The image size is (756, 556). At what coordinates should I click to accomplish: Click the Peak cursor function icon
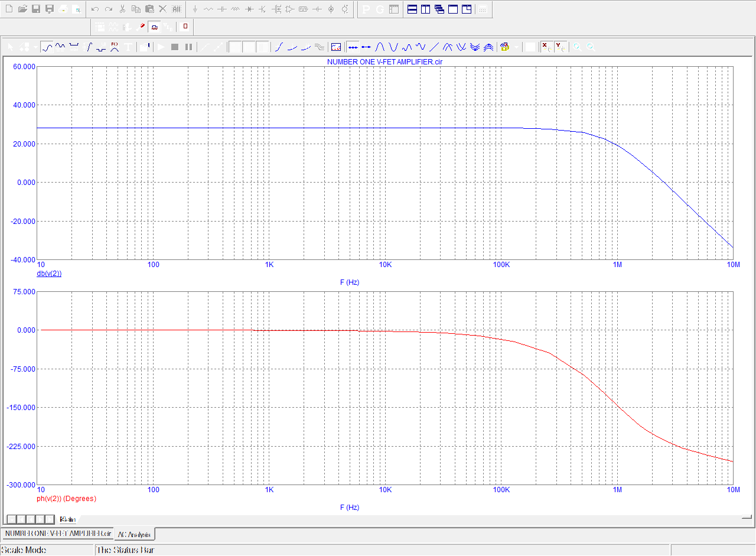380,47
